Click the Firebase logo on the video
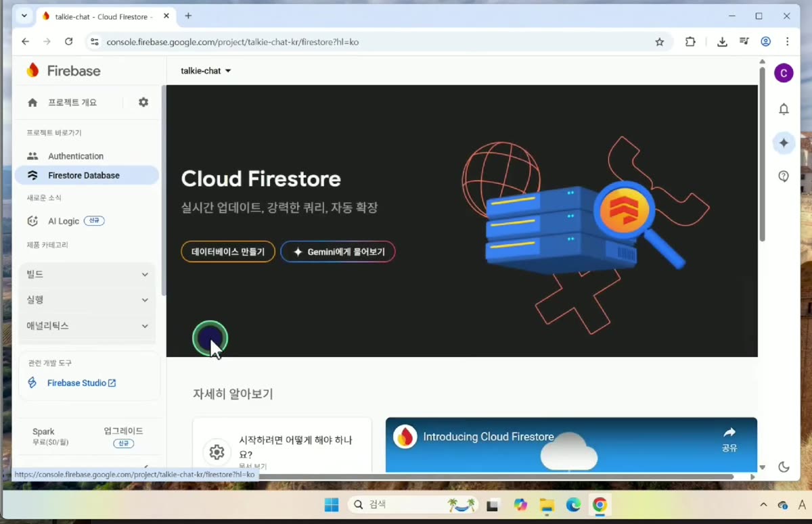Image resolution: width=812 pixels, height=524 pixels. tap(405, 437)
